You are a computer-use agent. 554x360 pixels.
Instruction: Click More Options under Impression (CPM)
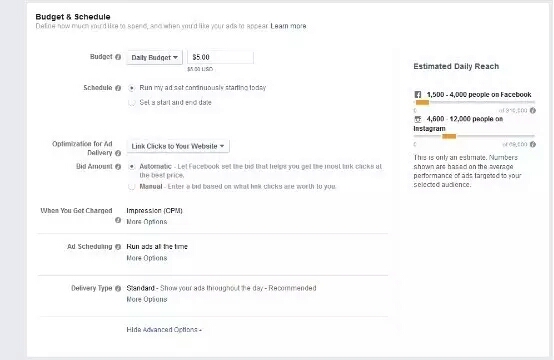(x=147, y=222)
